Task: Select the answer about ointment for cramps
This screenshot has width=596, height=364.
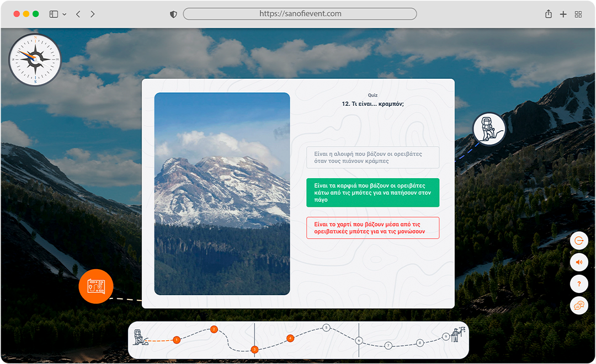Action: [373, 157]
